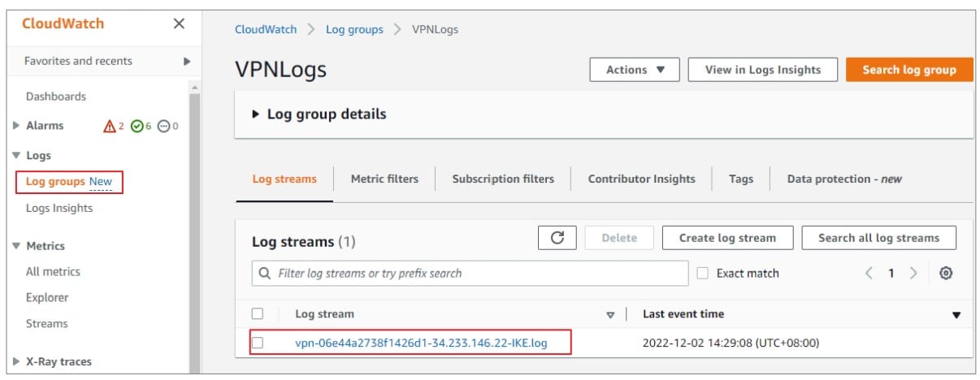Click the CloudWatch sidebar title
This screenshot has width=980, height=380.
pyautogui.click(x=63, y=24)
